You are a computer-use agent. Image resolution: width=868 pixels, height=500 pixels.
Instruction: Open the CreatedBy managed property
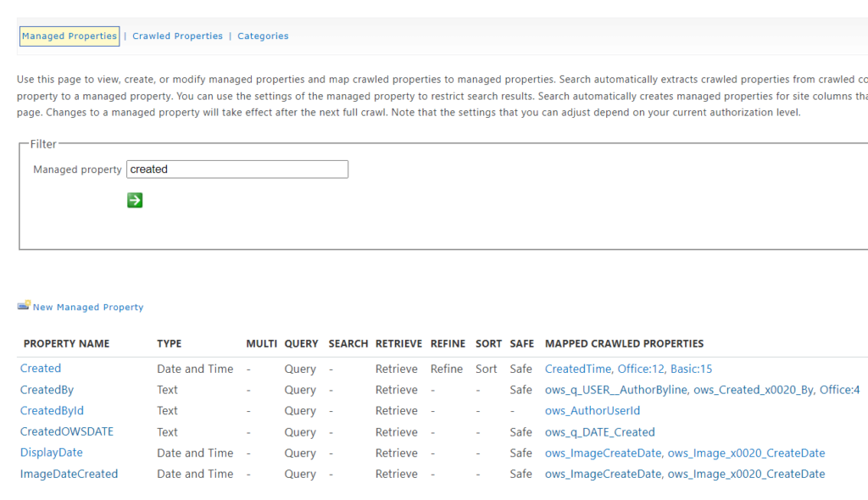coord(47,390)
